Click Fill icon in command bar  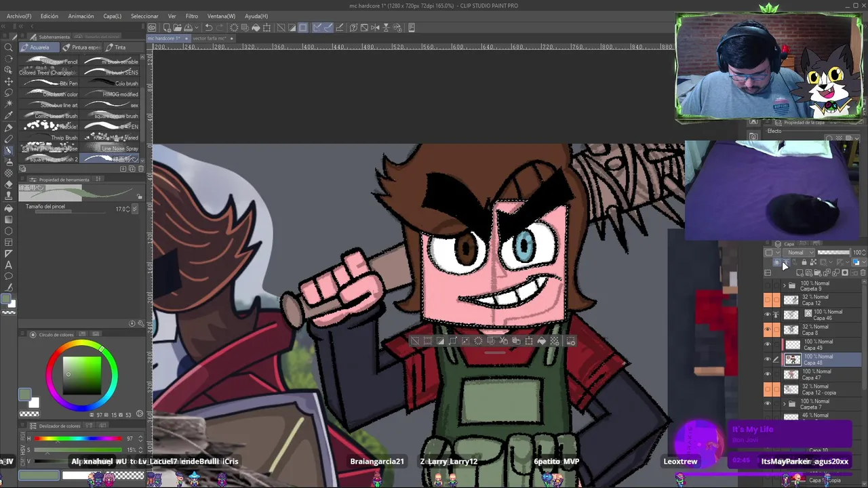pyautogui.click(x=256, y=28)
